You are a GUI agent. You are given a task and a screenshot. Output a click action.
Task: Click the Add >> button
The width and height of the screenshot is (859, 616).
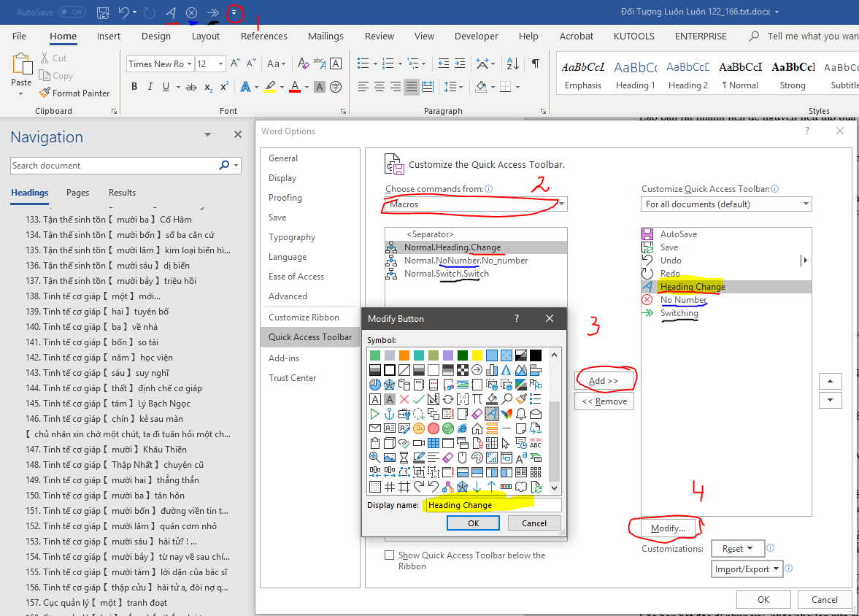pos(604,381)
